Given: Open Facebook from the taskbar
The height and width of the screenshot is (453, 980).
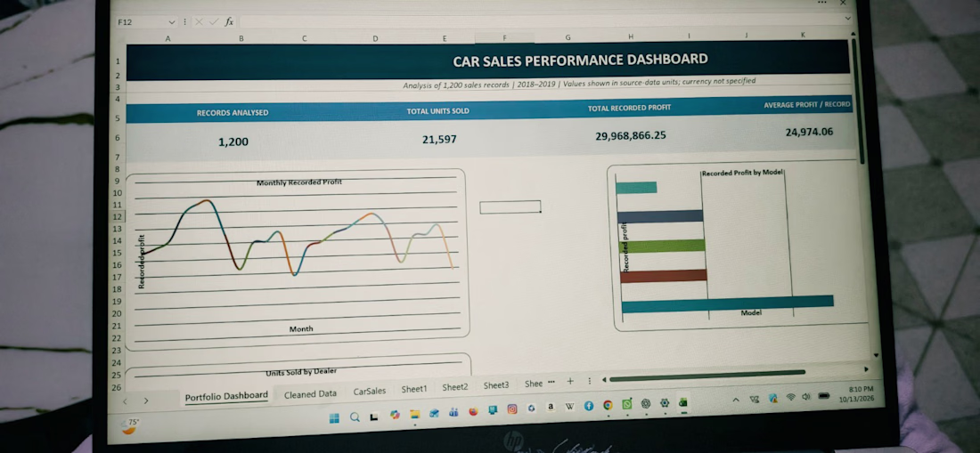Looking at the screenshot, I should coord(589,406).
